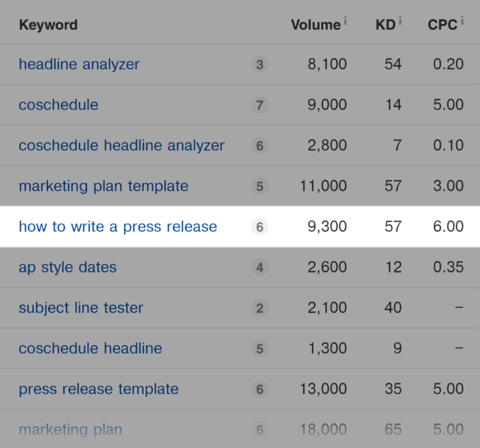Click position badge 5 for coschedule headline
Image resolution: width=480 pixels, height=448 pixels.
(x=260, y=348)
